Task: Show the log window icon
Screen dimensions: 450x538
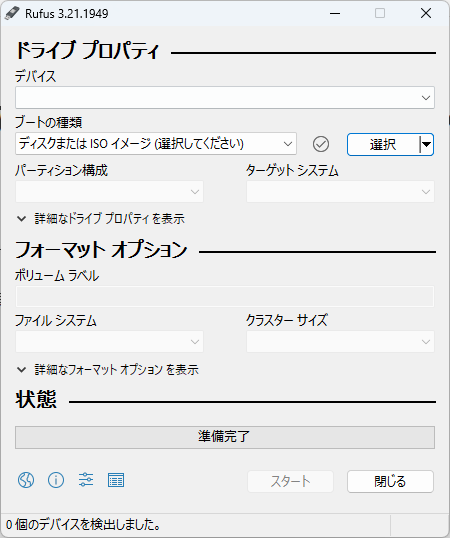Action: point(116,480)
